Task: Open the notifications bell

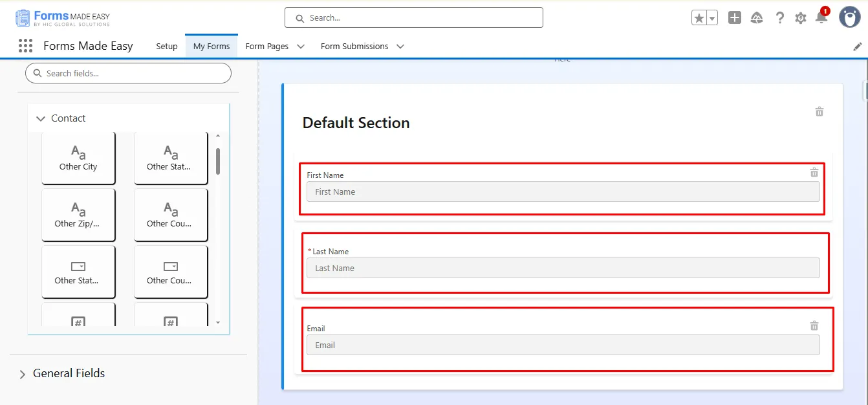Action: tap(821, 18)
